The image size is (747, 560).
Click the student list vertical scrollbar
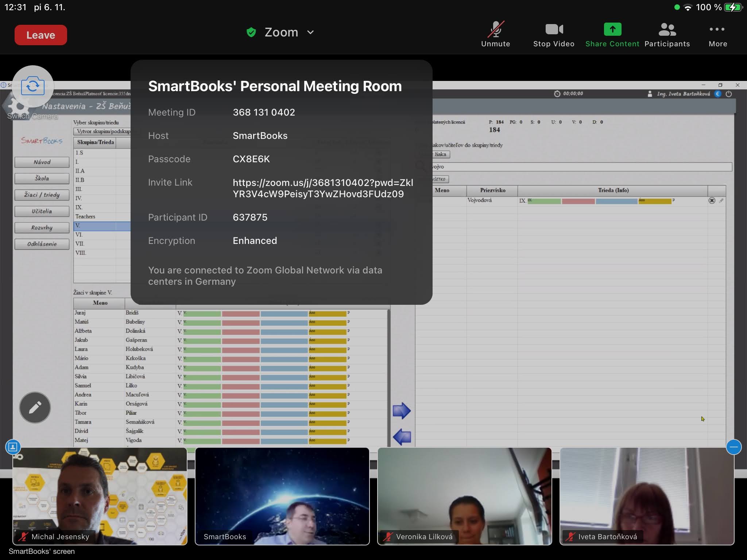point(389,377)
